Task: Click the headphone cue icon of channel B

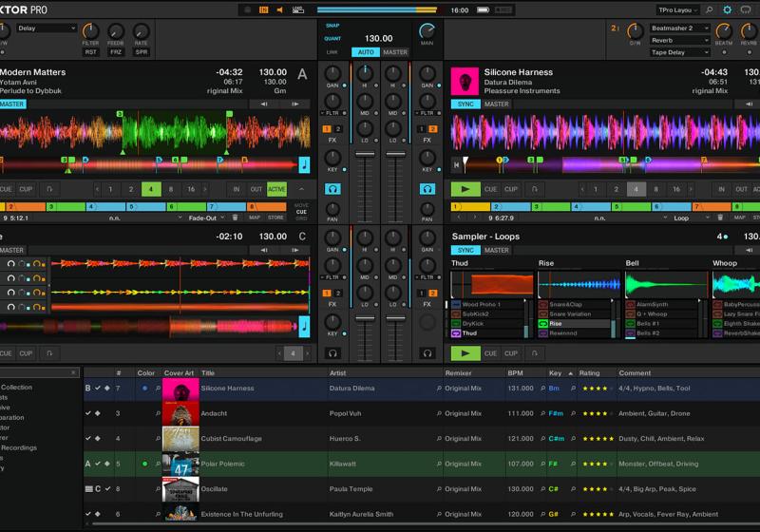Action: [427, 189]
